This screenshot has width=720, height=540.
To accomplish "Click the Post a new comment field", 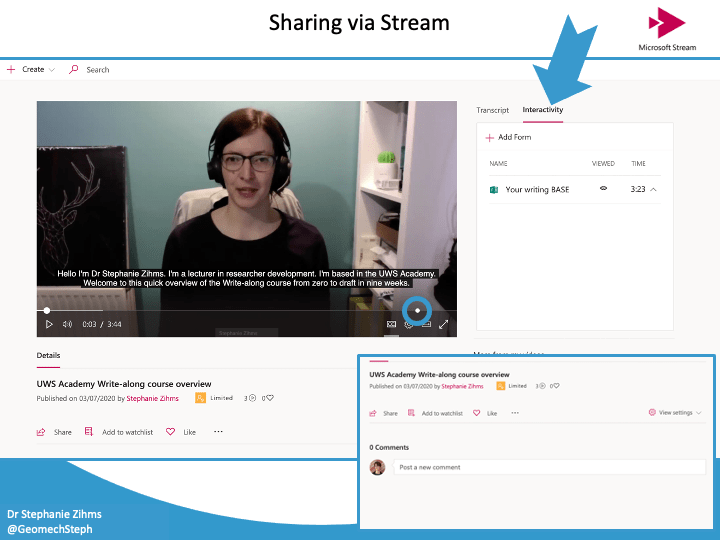I will (549, 467).
